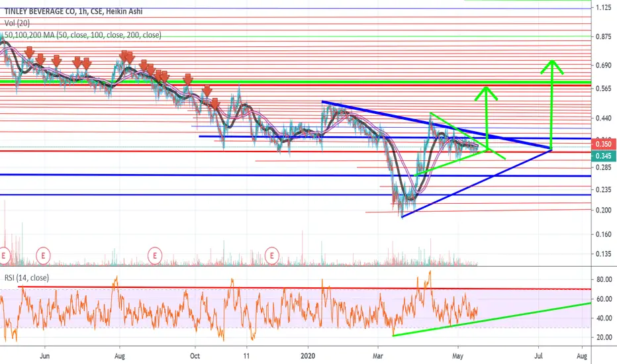Click the Oct date label on time axis

pos(195,356)
